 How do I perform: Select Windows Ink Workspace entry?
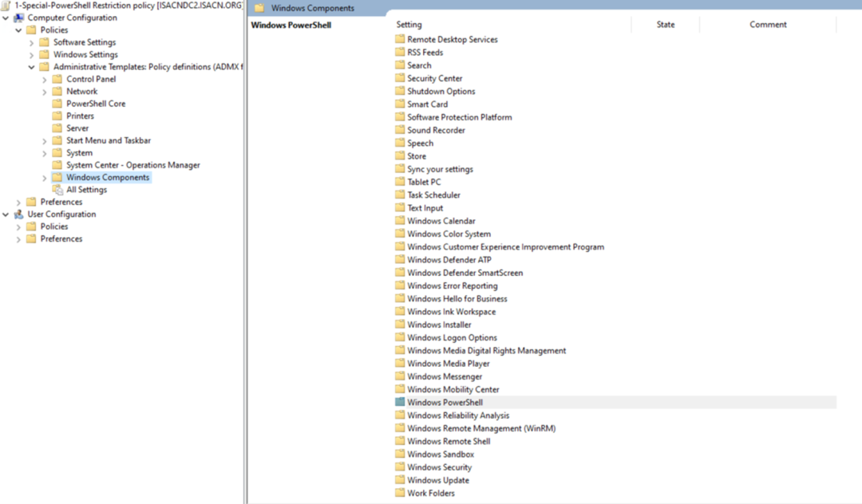tap(451, 311)
